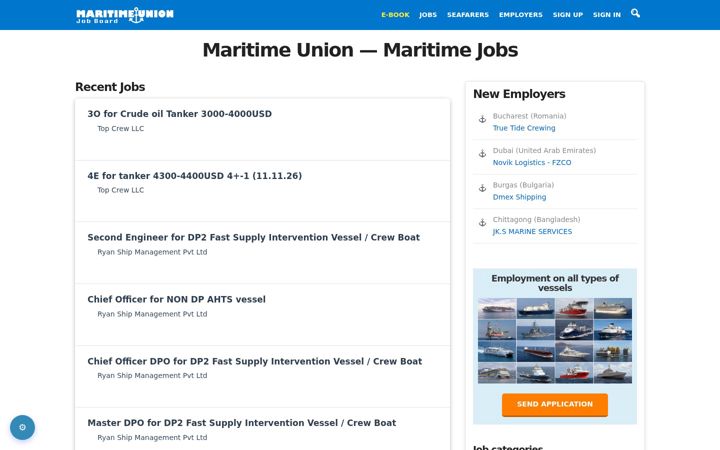Open job 3O for Crude oil Tanker
The height and width of the screenshot is (450, 720).
(180, 114)
